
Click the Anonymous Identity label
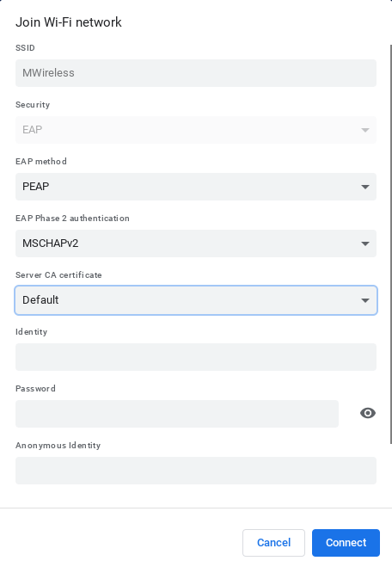58,446
